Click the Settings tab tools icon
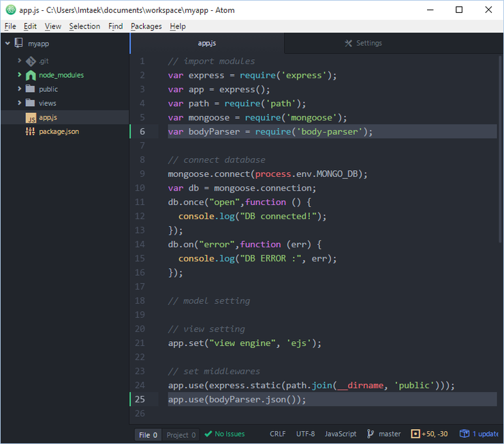Screen dimensions: 504x444 (349, 43)
